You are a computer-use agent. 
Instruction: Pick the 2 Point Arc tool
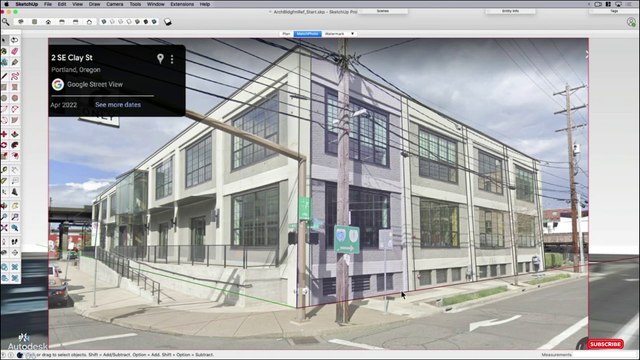(15, 109)
